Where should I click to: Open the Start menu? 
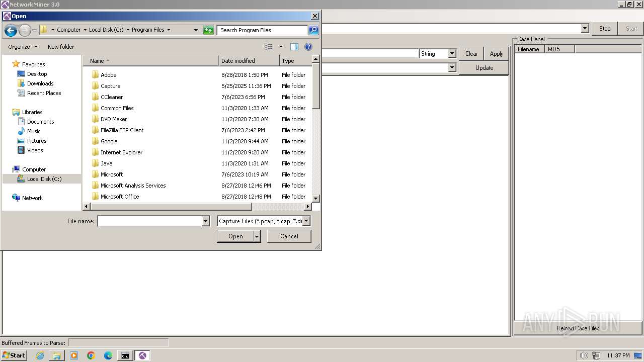pos(14,355)
